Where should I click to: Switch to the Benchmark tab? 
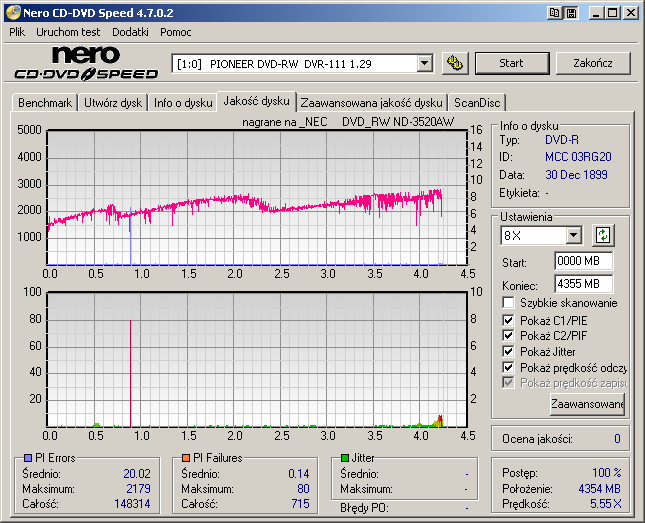[x=45, y=103]
